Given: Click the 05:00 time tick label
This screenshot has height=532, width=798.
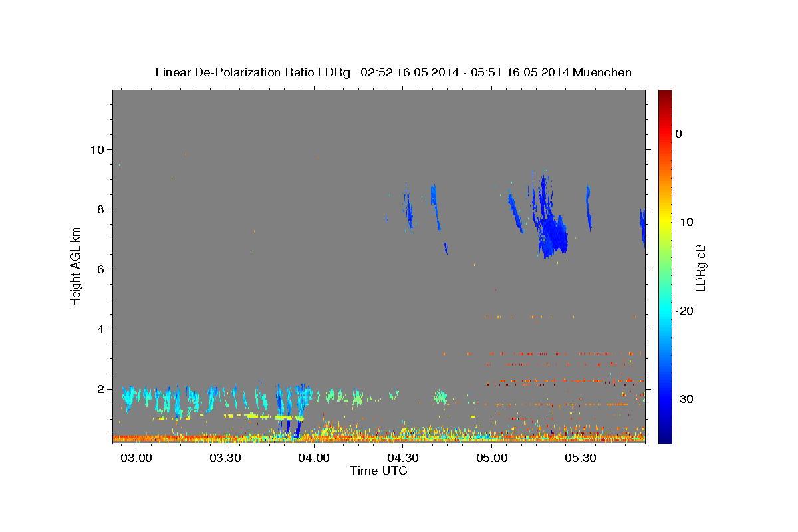Looking at the screenshot, I should [492, 458].
